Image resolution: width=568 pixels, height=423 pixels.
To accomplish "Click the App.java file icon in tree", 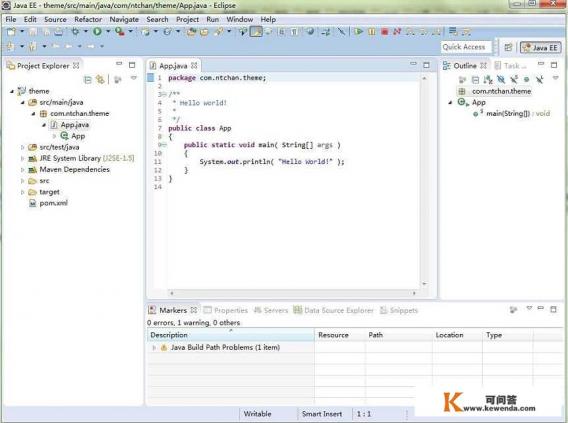I will [x=54, y=125].
